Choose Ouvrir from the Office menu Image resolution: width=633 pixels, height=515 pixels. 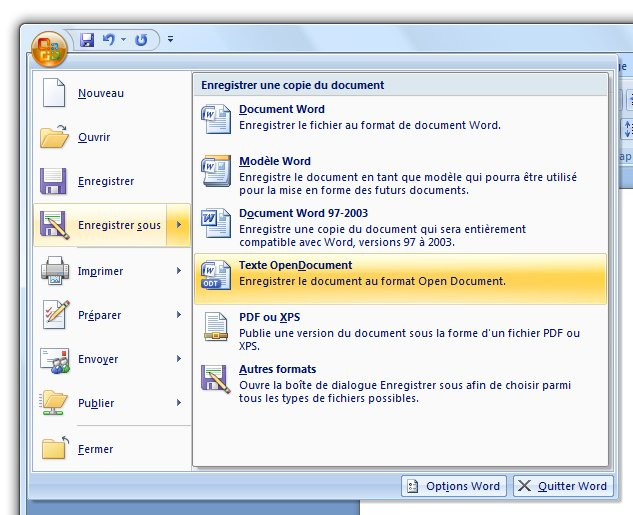point(94,138)
